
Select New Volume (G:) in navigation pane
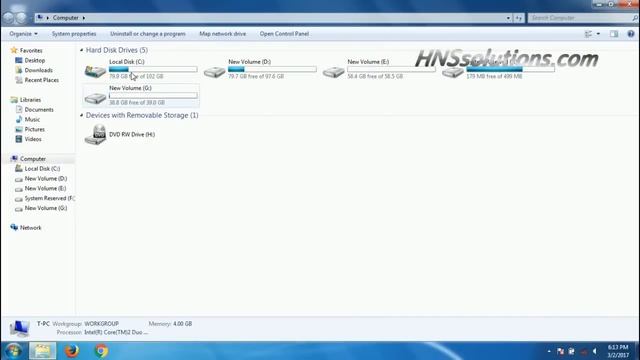(46, 208)
